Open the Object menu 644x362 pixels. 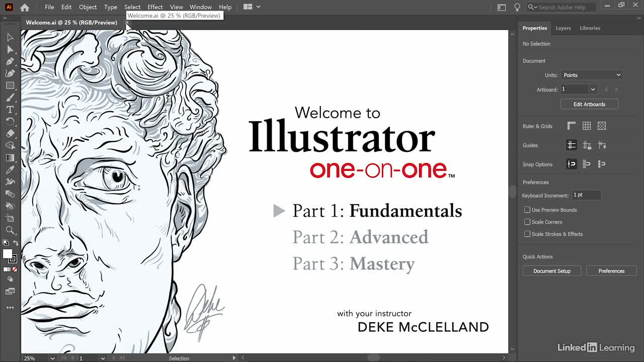88,7
